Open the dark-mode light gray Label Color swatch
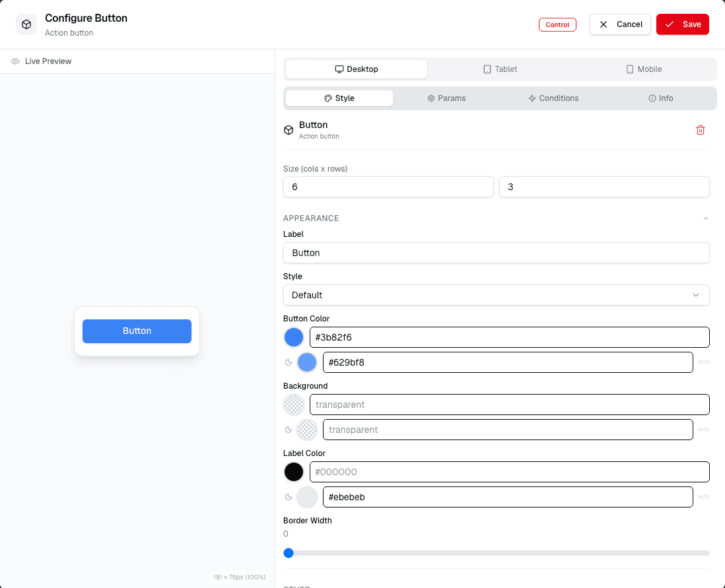 coord(307,497)
